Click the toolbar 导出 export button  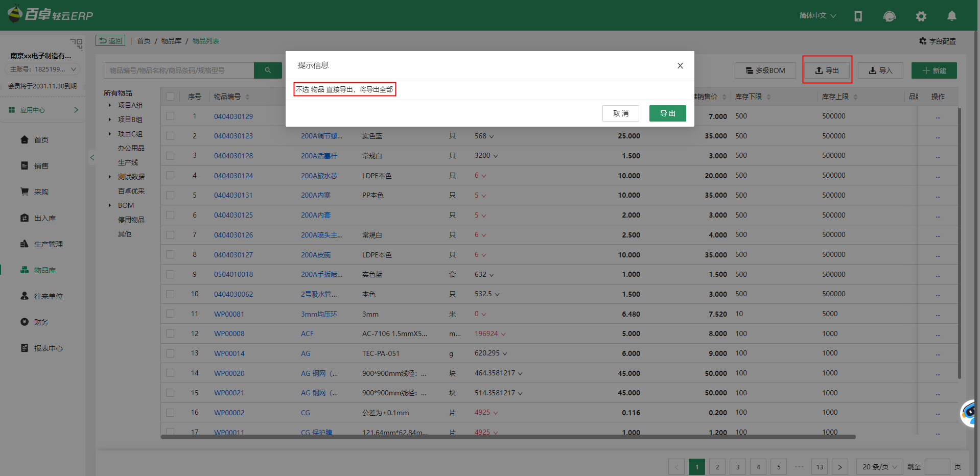(x=827, y=70)
